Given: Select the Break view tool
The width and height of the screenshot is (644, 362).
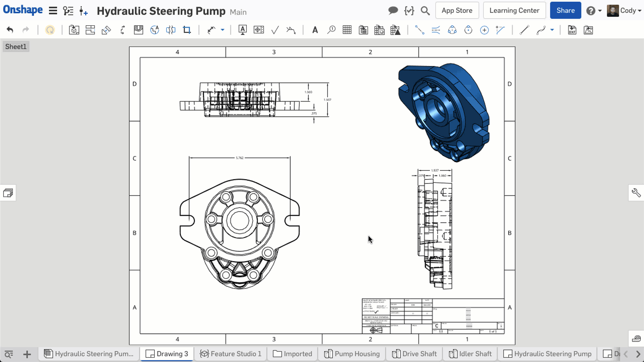Looking at the screenshot, I should coord(171,30).
